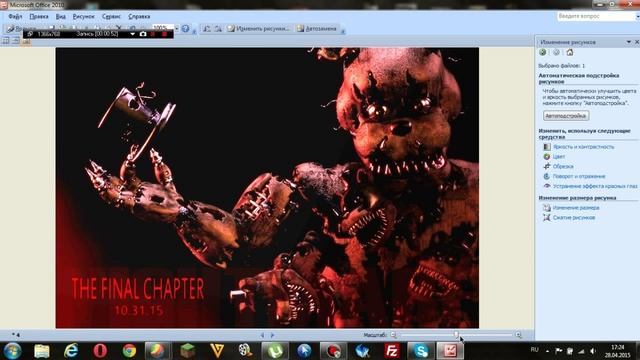Go to previous picture arrow
Screen dimensions: 640x360
pyautogui.click(x=262, y=335)
